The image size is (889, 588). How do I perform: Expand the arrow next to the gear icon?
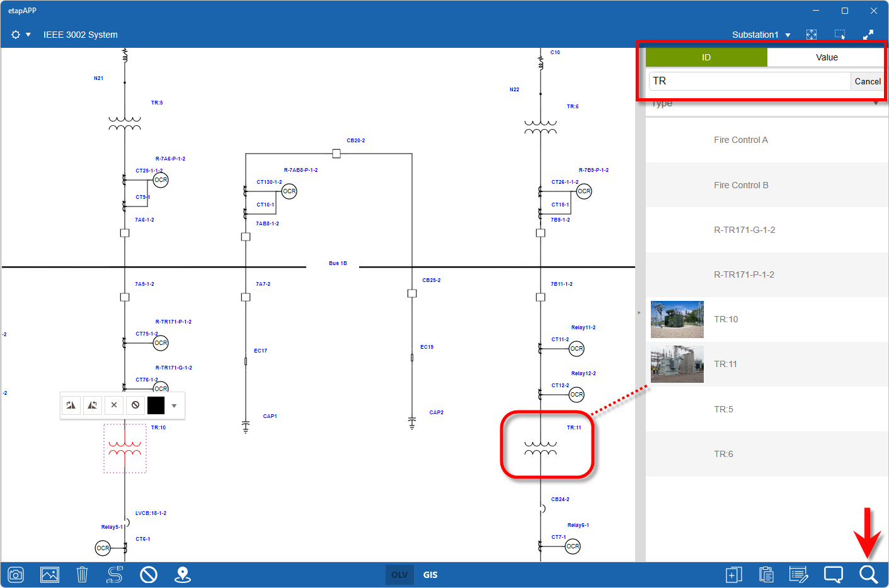pyautogui.click(x=28, y=35)
